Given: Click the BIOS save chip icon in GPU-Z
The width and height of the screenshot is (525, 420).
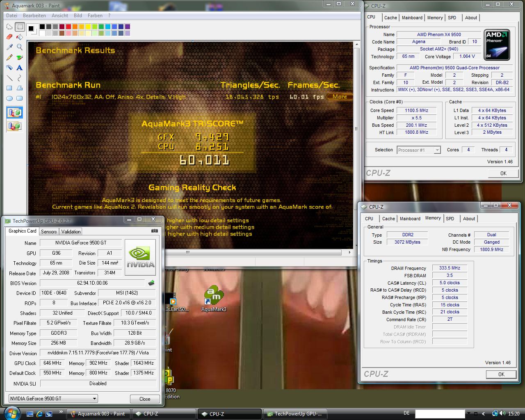Looking at the screenshot, I should (x=151, y=283).
